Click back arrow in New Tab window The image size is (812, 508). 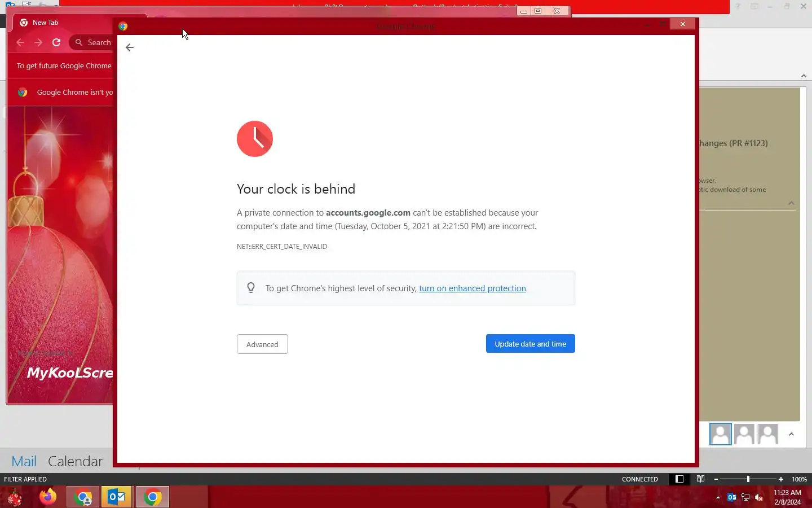coord(20,42)
